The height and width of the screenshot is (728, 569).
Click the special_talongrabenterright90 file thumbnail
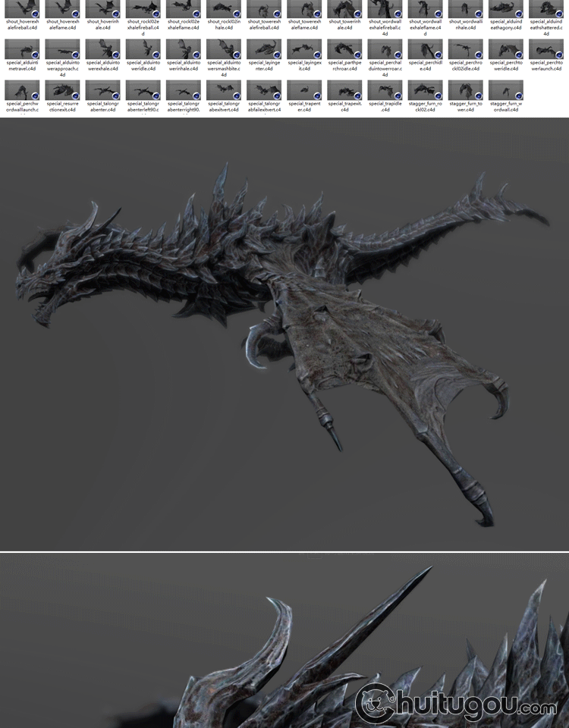coord(184,90)
